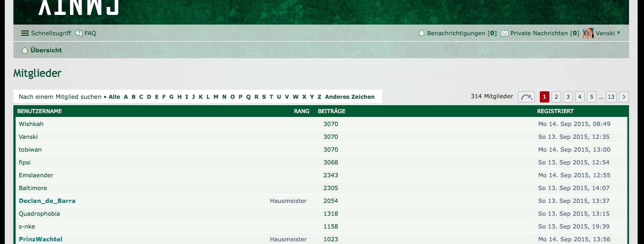Show all members with Alle filter
644x244 pixels.
114,97
